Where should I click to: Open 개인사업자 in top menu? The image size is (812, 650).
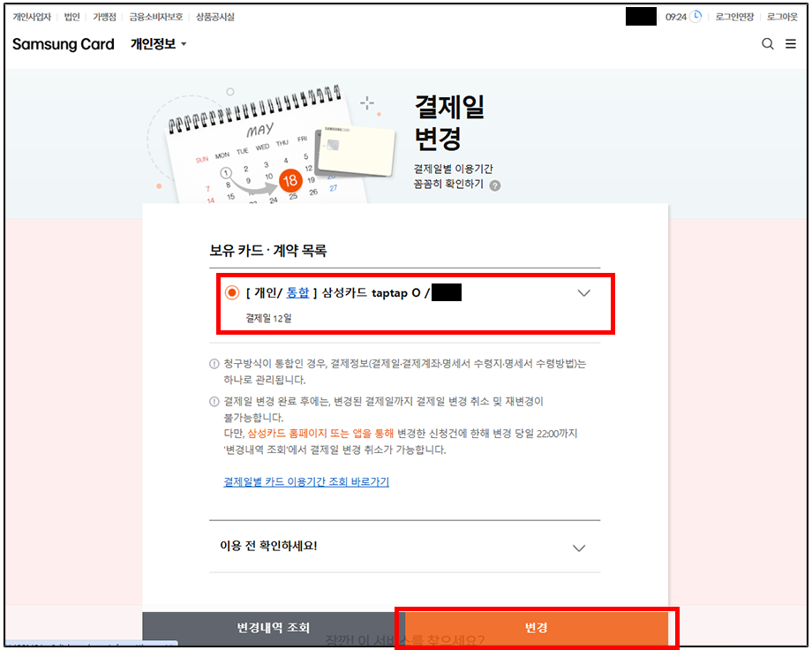(x=34, y=17)
